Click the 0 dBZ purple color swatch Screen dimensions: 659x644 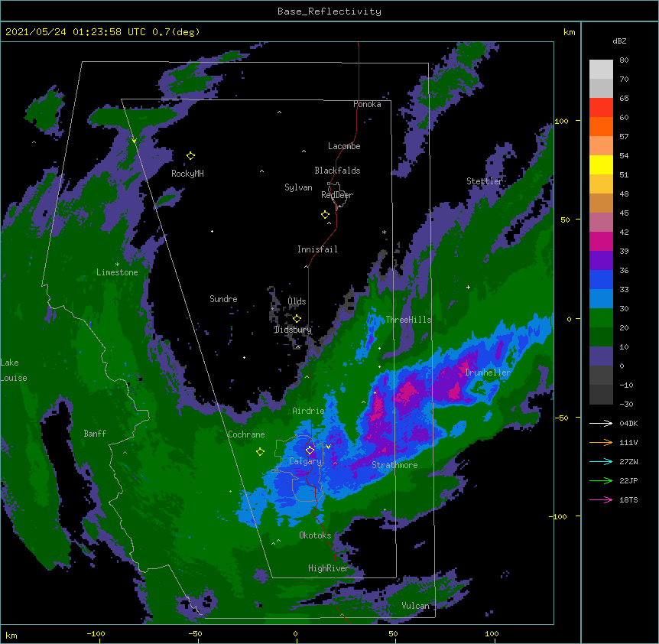pos(601,356)
